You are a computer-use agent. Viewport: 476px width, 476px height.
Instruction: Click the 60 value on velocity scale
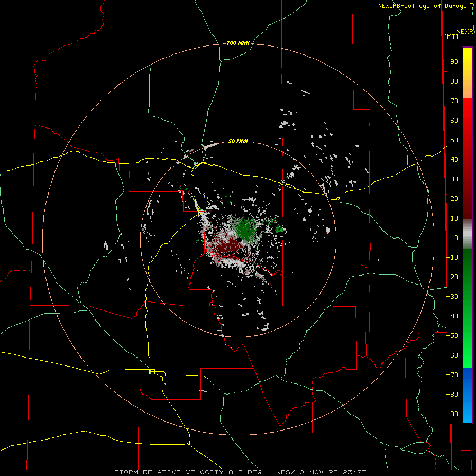point(454,121)
